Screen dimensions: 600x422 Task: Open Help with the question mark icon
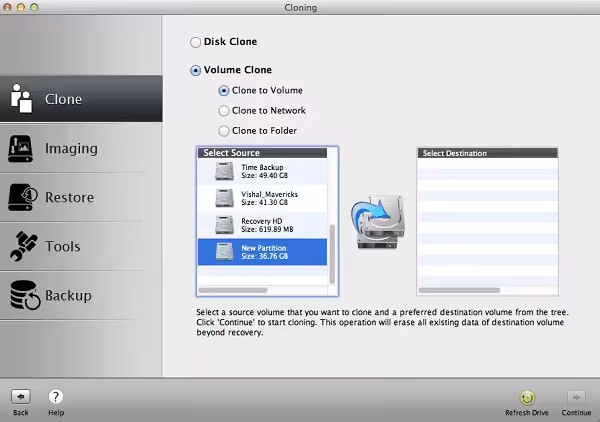pos(56,397)
